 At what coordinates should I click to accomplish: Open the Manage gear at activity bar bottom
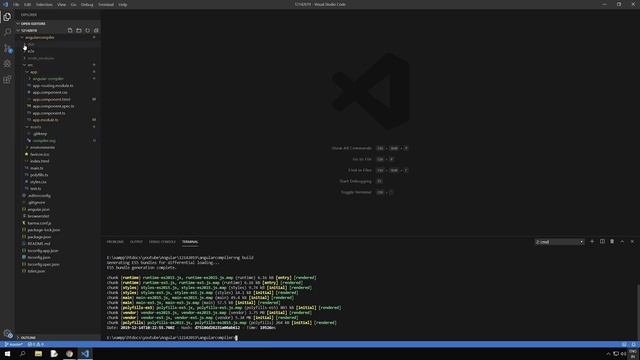7,333
